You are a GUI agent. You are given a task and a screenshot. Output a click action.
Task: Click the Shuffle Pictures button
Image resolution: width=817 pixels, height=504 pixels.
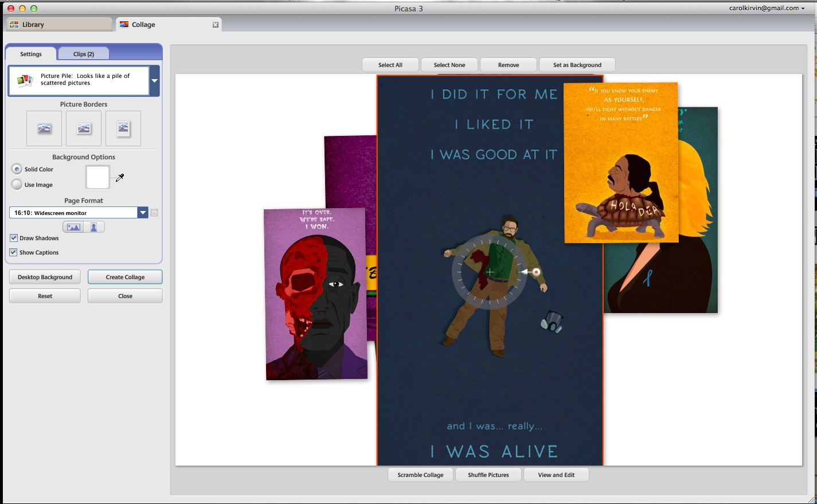pyautogui.click(x=488, y=475)
